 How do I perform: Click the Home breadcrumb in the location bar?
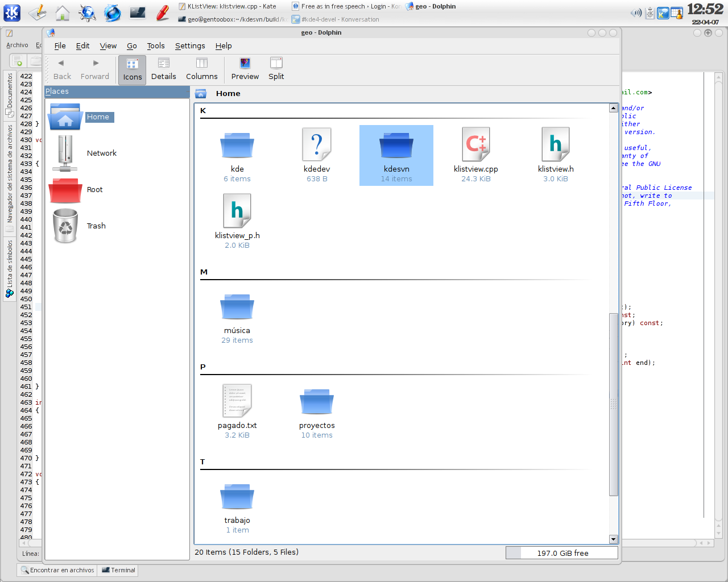pos(228,93)
